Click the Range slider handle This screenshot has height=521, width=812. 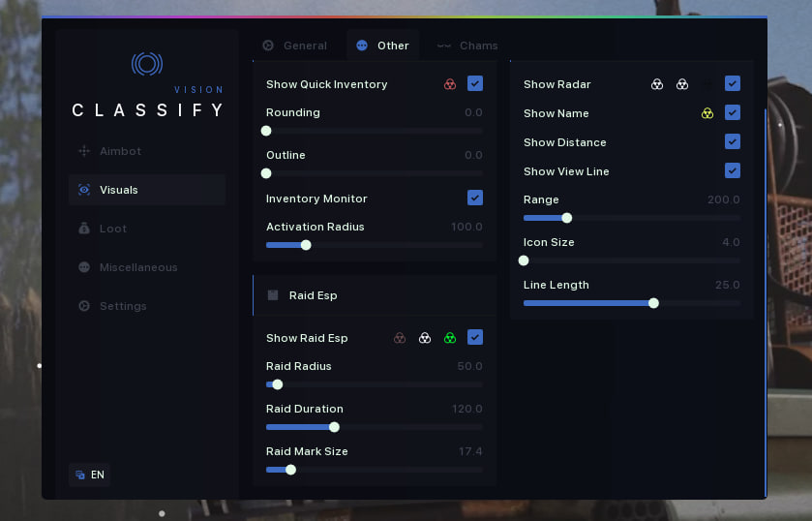pyautogui.click(x=567, y=218)
